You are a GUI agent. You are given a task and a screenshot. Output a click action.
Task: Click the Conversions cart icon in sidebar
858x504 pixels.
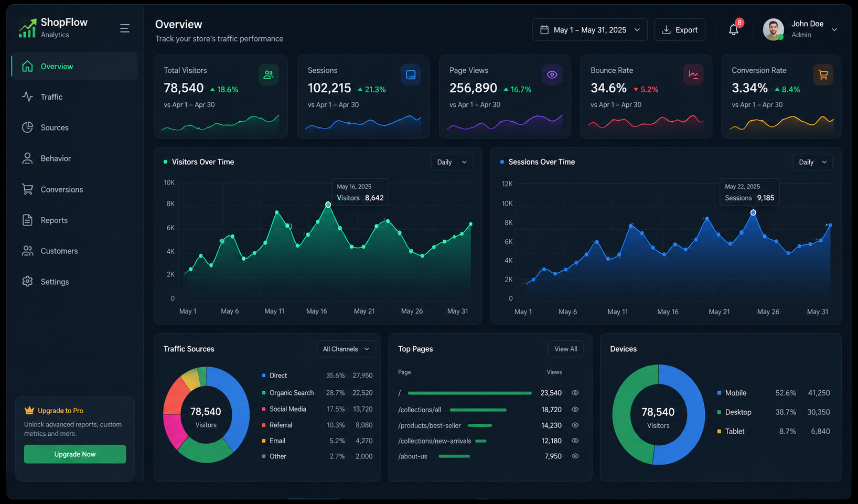[x=27, y=189]
